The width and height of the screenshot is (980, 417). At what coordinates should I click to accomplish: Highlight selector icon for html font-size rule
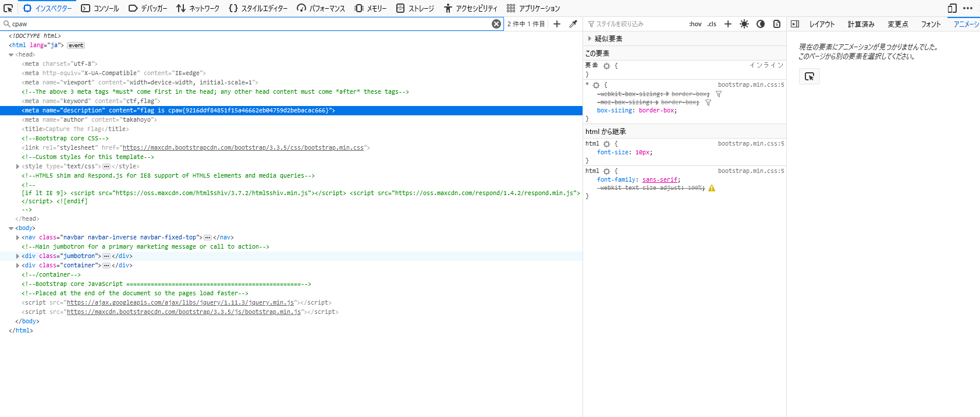click(x=607, y=144)
